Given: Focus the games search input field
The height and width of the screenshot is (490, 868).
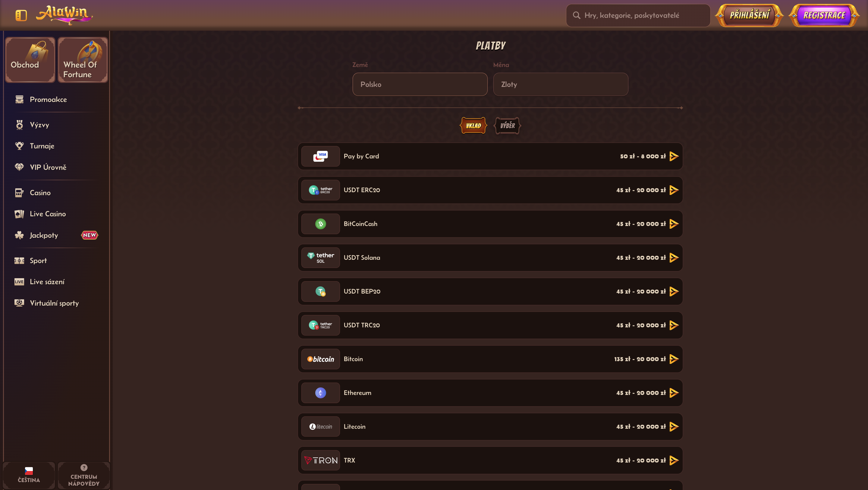Looking at the screenshot, I should tap(638, 15).
